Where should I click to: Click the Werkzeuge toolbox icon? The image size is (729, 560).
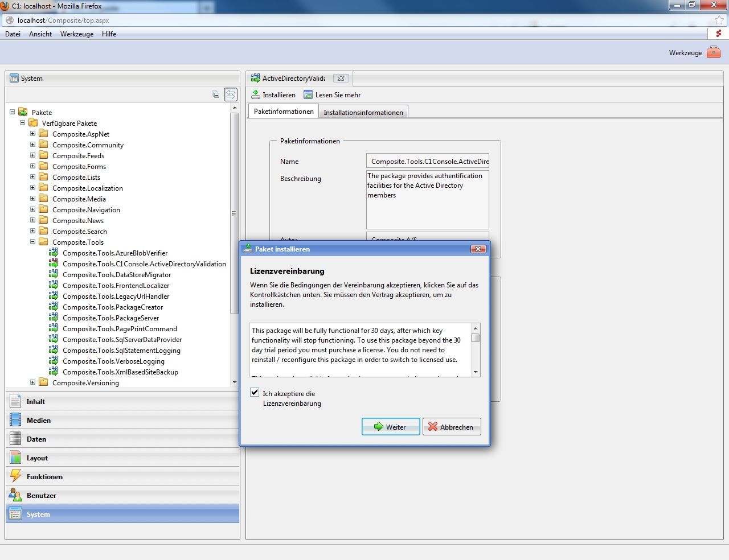713,52
